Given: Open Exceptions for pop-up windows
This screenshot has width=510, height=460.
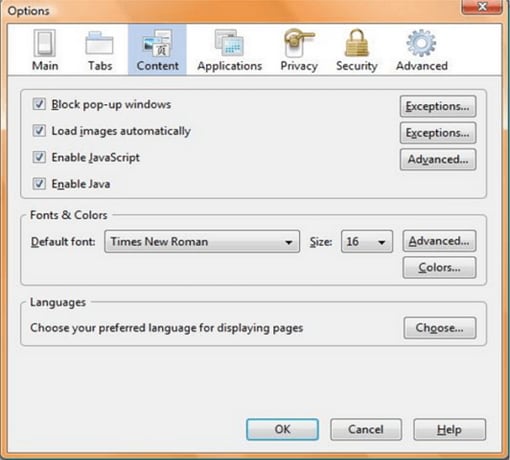Looking at the screenshot, I should coord(438,106).
